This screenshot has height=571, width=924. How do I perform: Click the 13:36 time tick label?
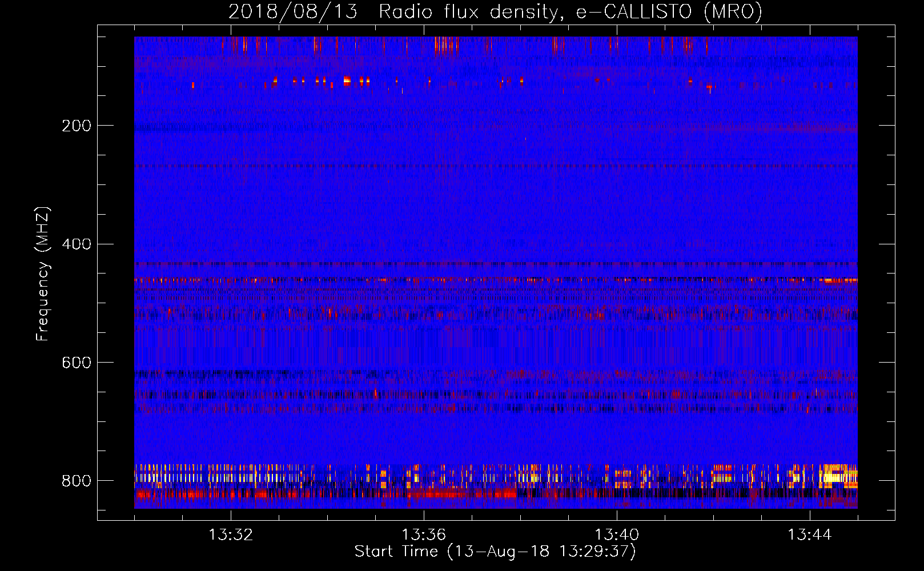click(424, 535)
